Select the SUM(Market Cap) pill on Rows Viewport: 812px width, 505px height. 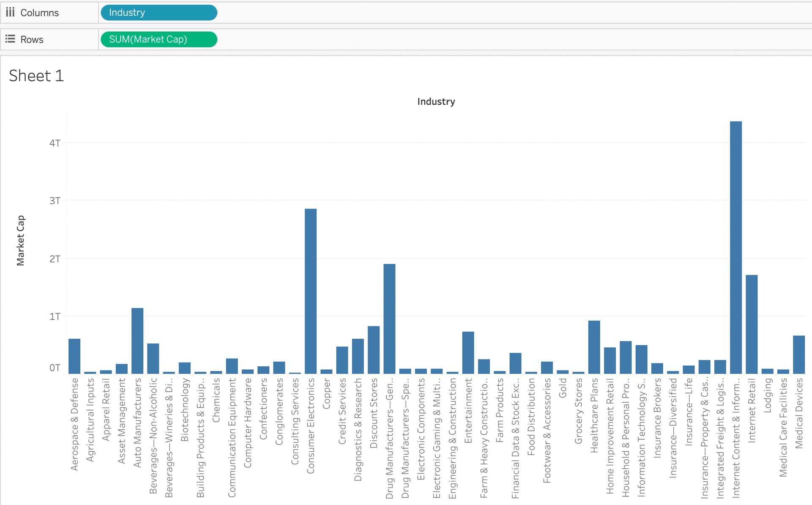pos(159,39)
